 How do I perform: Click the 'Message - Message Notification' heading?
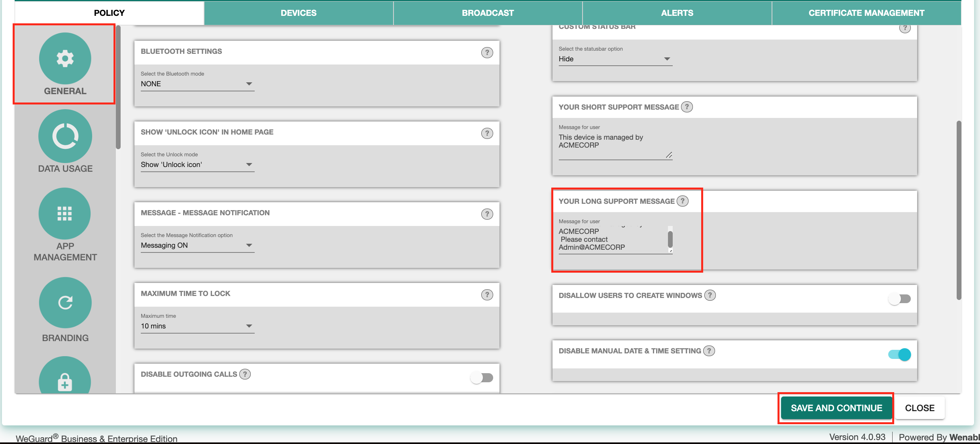tap(205, 213)
